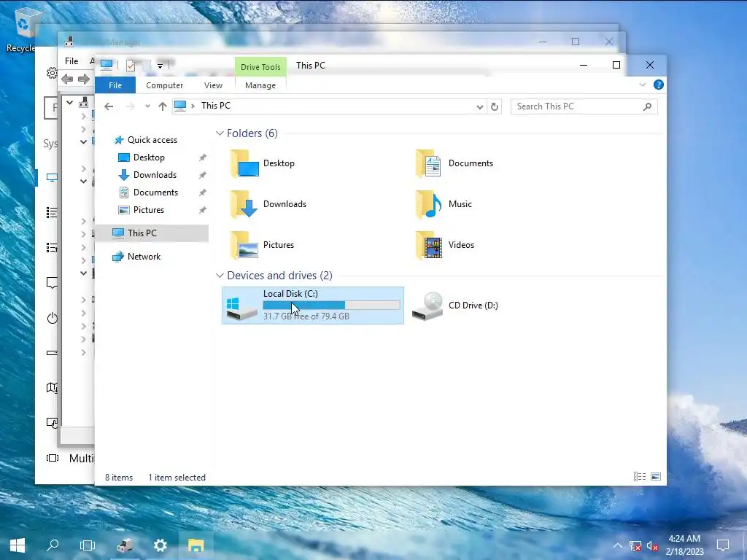
Task: Select the CD Drive (D:) icon
Action: point(427,306)
